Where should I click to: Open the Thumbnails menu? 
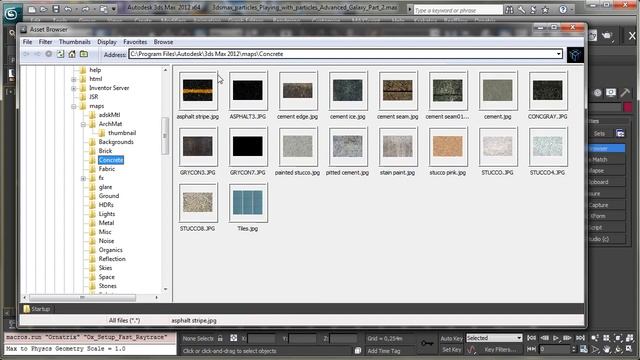pyautogui.click(x=75, y=42)
